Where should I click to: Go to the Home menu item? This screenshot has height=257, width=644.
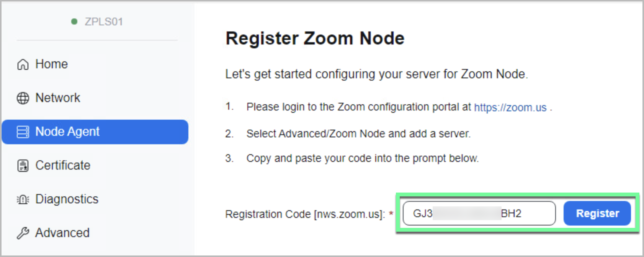(x=51, y=64)
